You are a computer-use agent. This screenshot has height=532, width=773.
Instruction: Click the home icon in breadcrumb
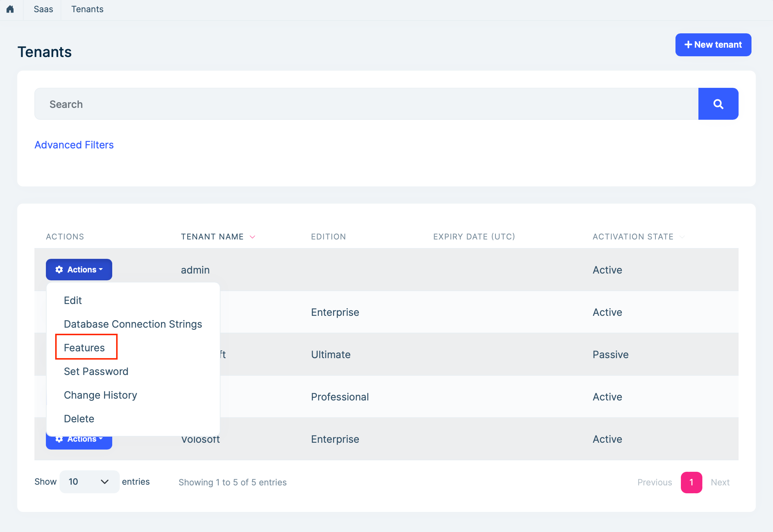click(10, 9)
